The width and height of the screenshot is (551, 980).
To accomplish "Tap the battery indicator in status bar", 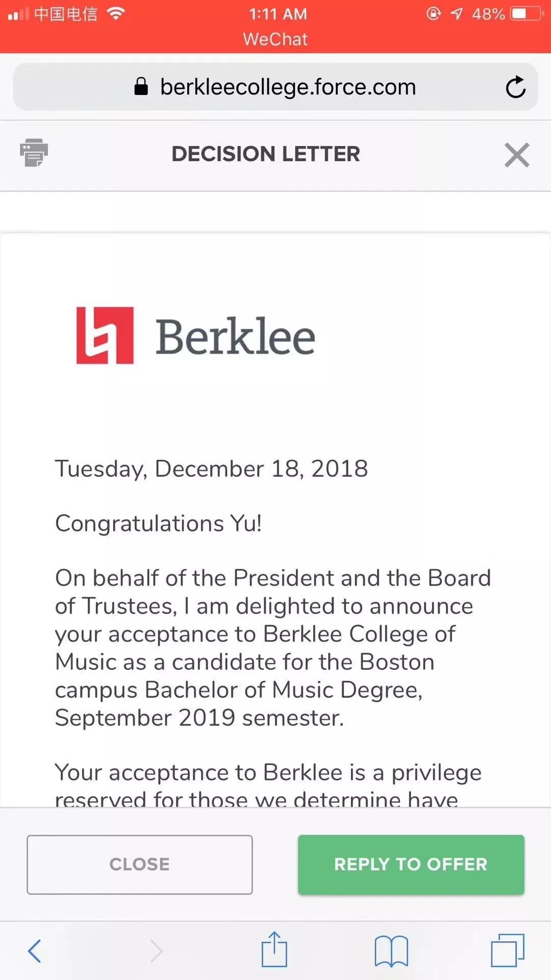I will pos(527,14).
